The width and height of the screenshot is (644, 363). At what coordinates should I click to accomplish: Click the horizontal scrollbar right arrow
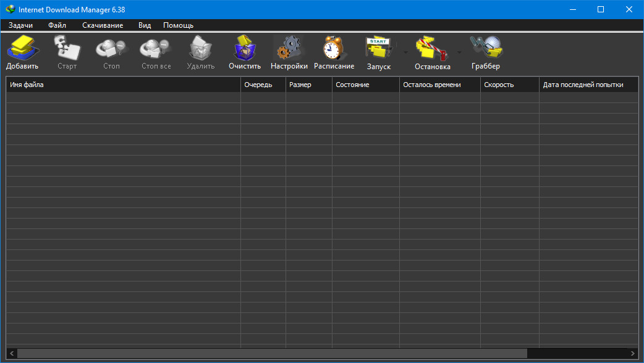coord(633,353)
